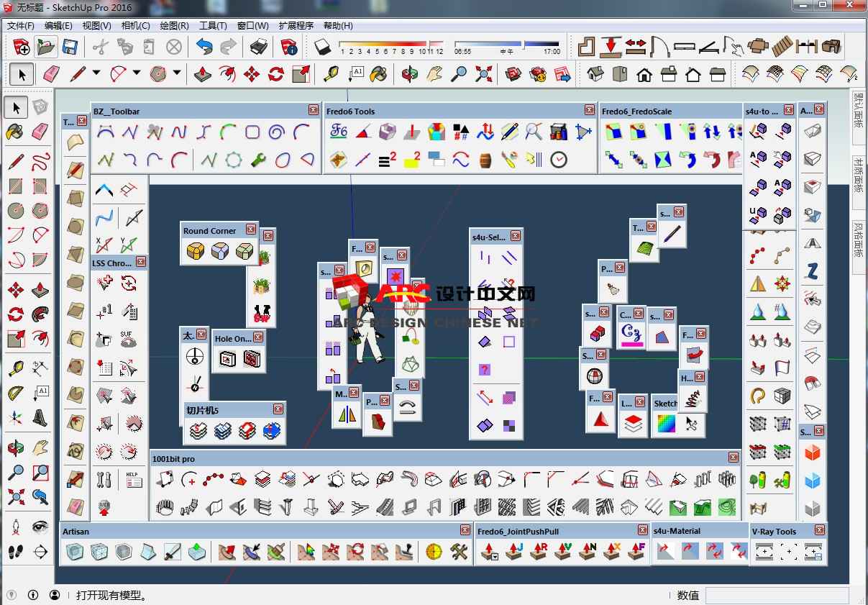Close the 1001bit pro toolbar
The width and height of the screenshot is (868, 605).
pos(733,458)
